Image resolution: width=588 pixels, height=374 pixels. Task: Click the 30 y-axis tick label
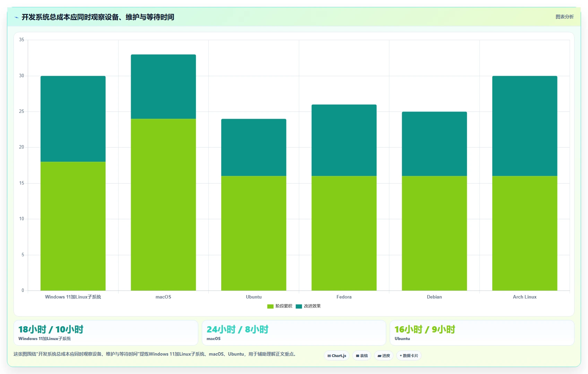click(21, 76)
